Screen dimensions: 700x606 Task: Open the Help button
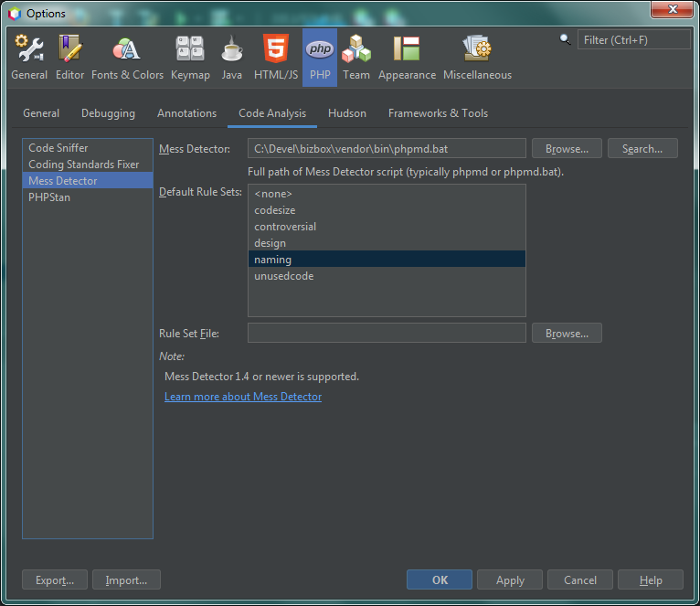coord(651,579)
